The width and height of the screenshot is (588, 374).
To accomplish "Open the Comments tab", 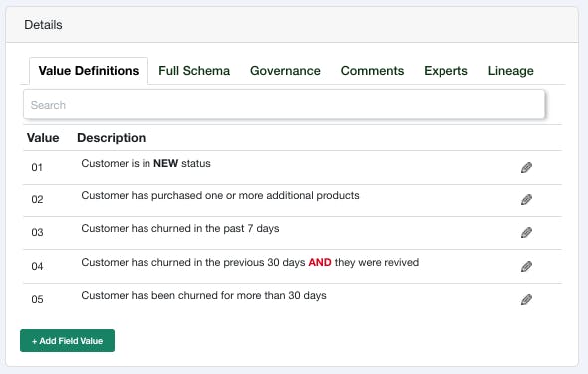I will pyautogui.click(x=372, y=71).
